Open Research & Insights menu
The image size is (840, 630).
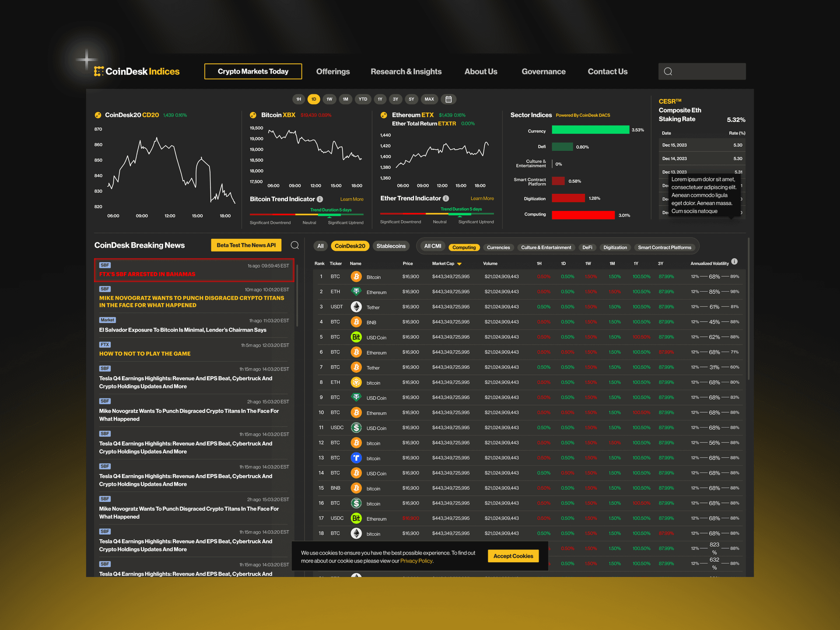(406, 71)
